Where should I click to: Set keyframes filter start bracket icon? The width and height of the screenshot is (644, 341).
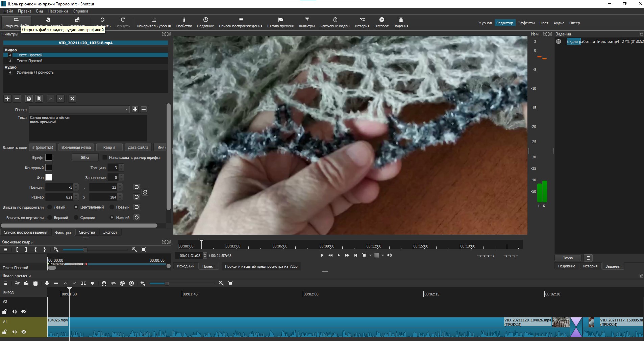[17, 250]
